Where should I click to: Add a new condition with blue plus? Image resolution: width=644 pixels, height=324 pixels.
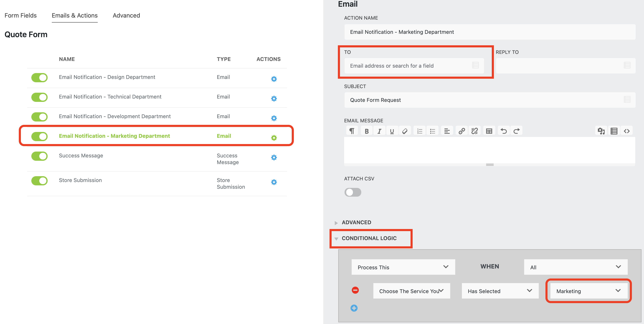(x=354, y=308)
